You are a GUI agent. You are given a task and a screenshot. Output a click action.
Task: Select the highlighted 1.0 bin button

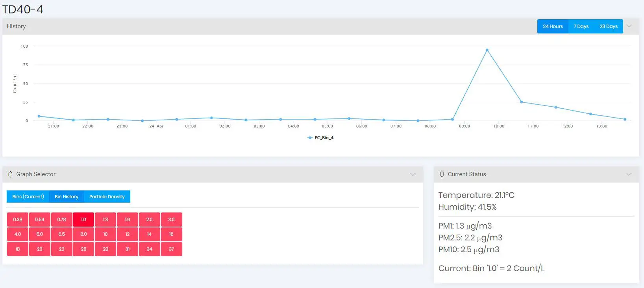click(x=83, y=220)
